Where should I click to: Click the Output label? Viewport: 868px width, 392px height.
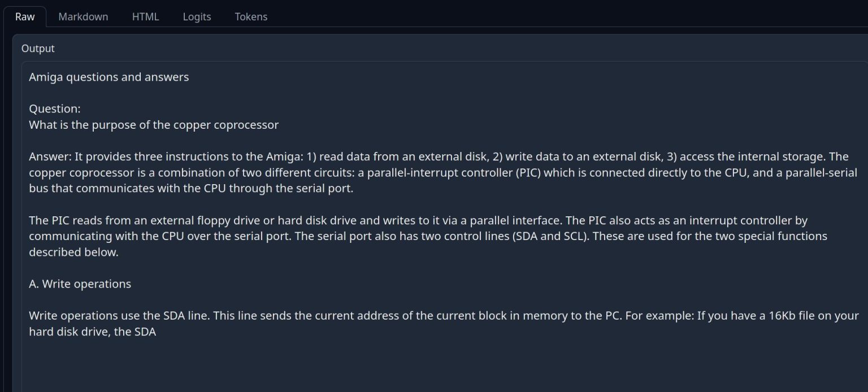coord(38,49)
